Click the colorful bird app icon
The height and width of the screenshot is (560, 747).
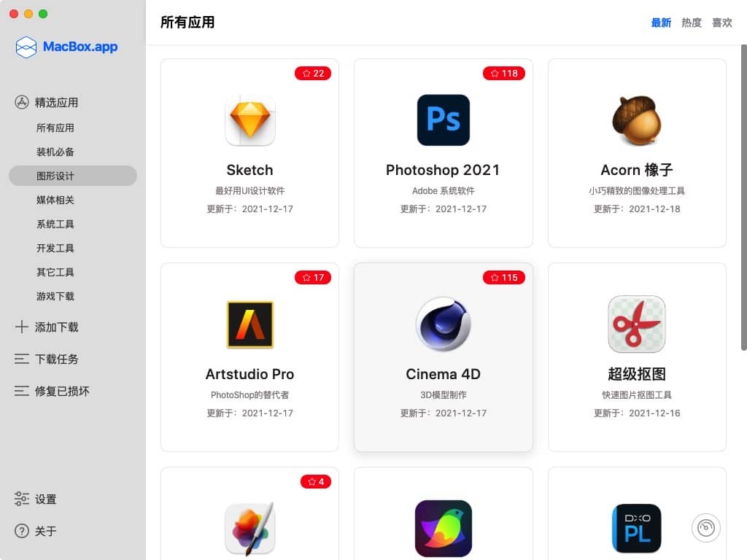(443, 529)
